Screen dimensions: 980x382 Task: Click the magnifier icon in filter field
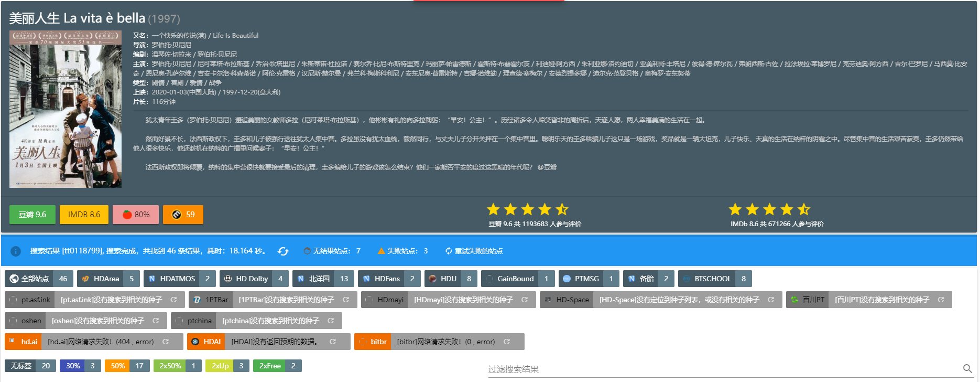point(967,369)
